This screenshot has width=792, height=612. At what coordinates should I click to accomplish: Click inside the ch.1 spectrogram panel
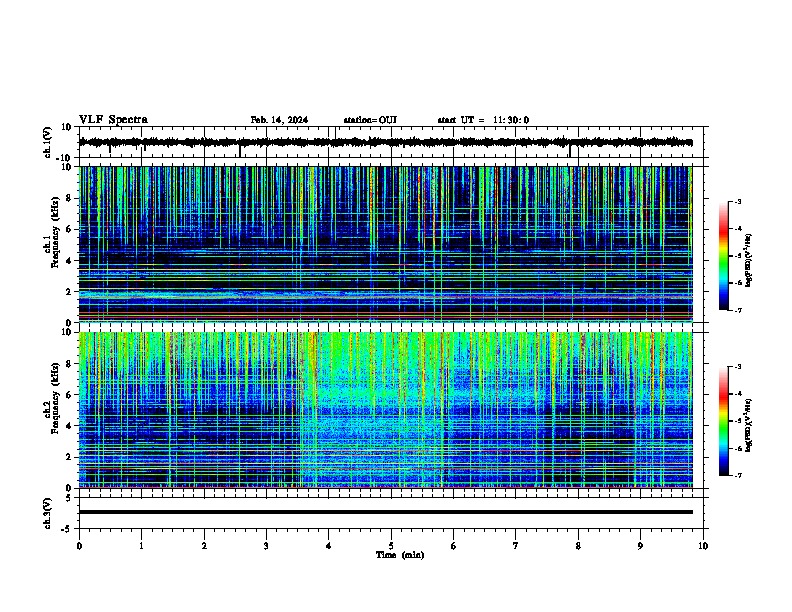[x=385, y=244]
